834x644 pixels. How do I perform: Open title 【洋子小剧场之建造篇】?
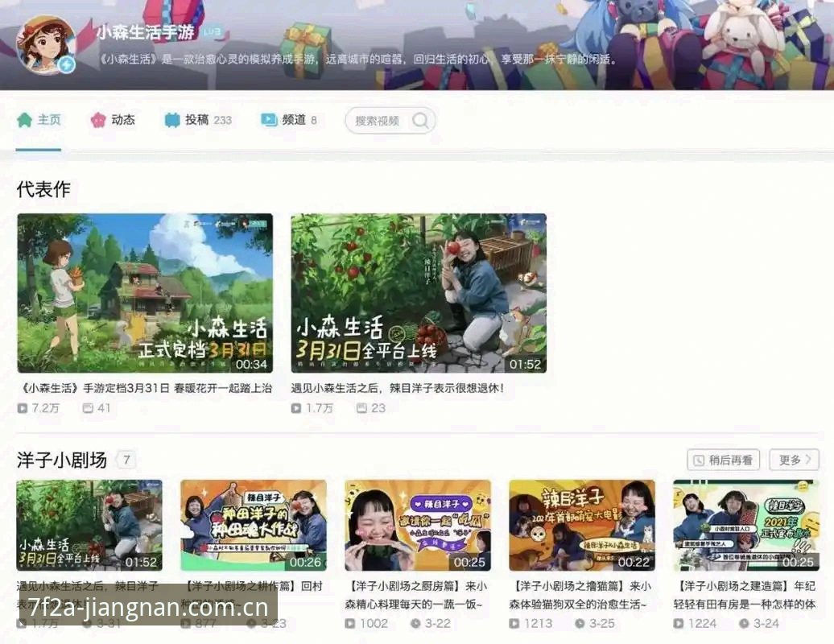click(x=745, y=595)
